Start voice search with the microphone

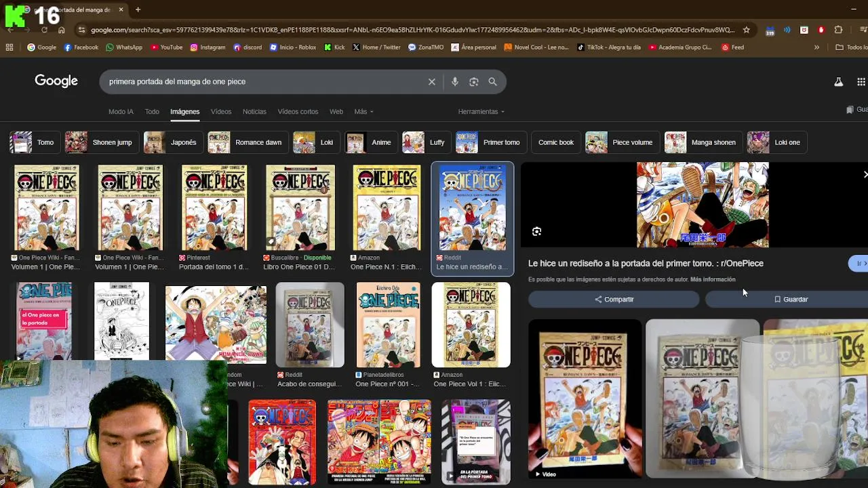(x=455, y=81)
